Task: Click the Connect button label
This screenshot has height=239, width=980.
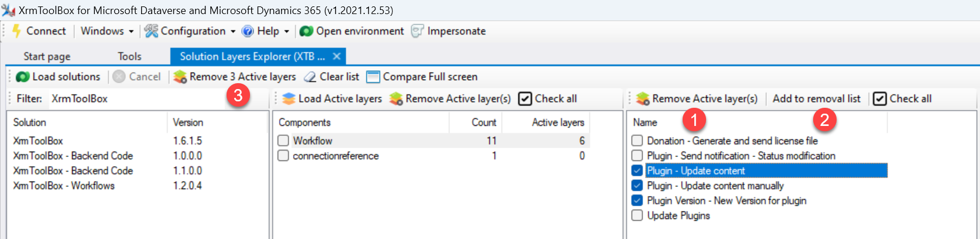Action: pos(46,31)
